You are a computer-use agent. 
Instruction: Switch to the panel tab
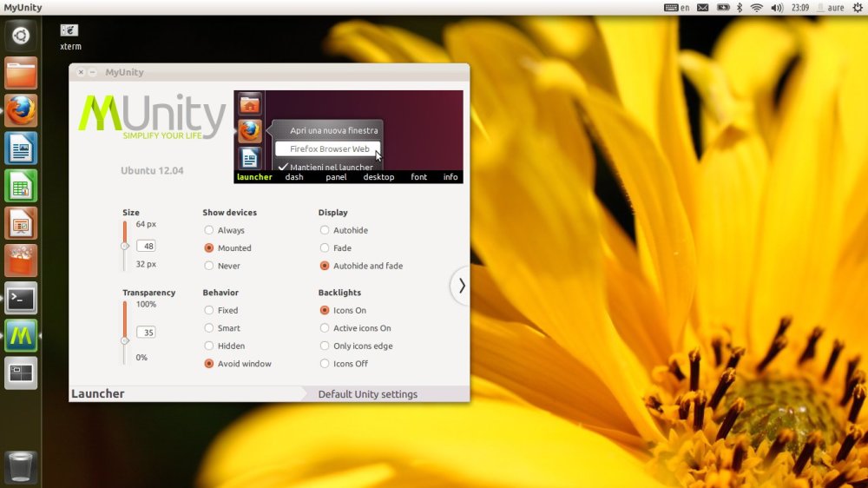336,177
